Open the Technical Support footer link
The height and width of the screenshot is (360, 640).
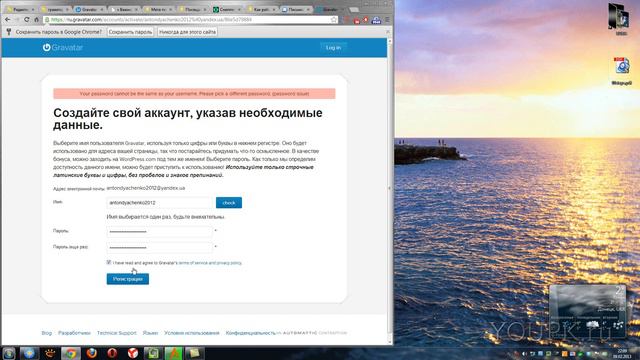pyautogui.click(x=116, y=333)
